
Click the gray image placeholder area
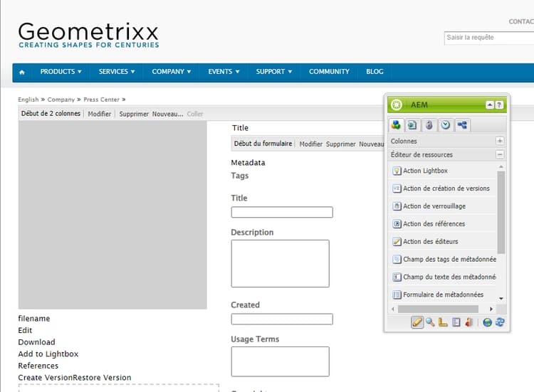pyautogui.click(x=112, y=215)
